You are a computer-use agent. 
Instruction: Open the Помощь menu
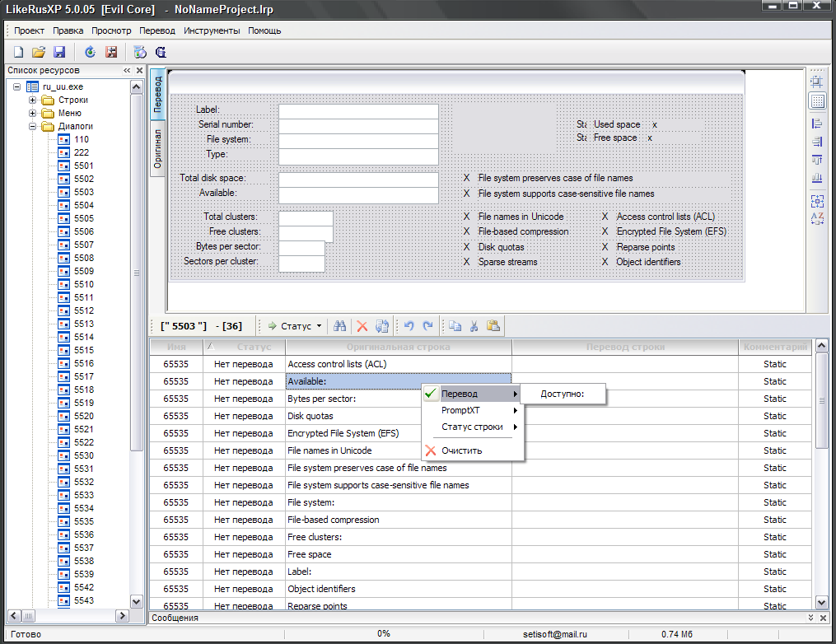264,31
